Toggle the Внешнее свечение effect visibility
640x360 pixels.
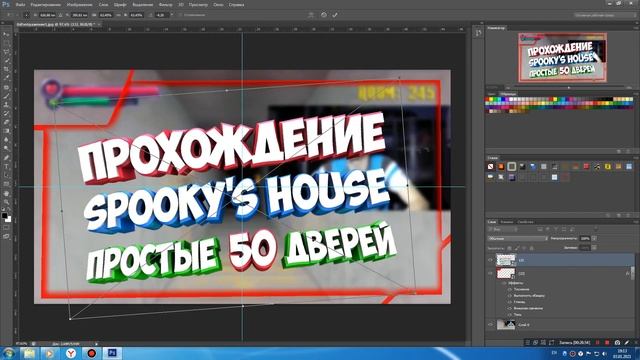510,308
